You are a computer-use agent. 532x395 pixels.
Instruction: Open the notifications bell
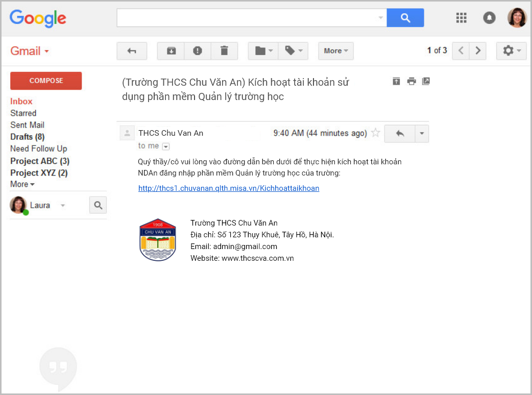pyautogui.click(x=489, y=18)
